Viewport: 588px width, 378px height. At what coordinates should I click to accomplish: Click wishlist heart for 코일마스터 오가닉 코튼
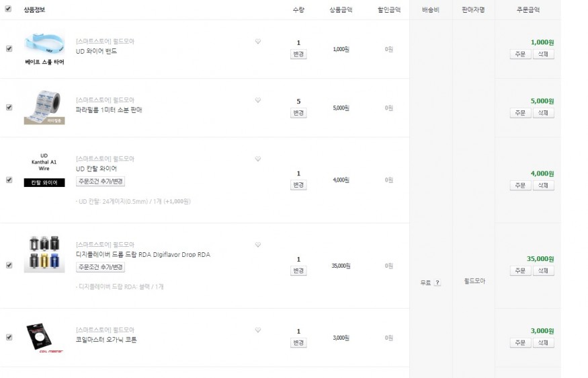coord(257,330)
